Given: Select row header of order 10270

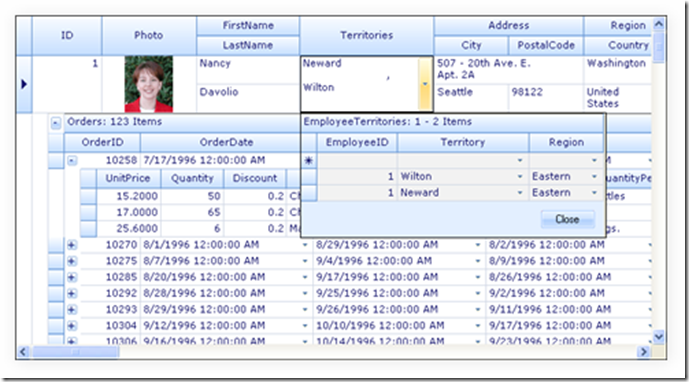Looking at the screenshot, I should [x=56, y=245].
